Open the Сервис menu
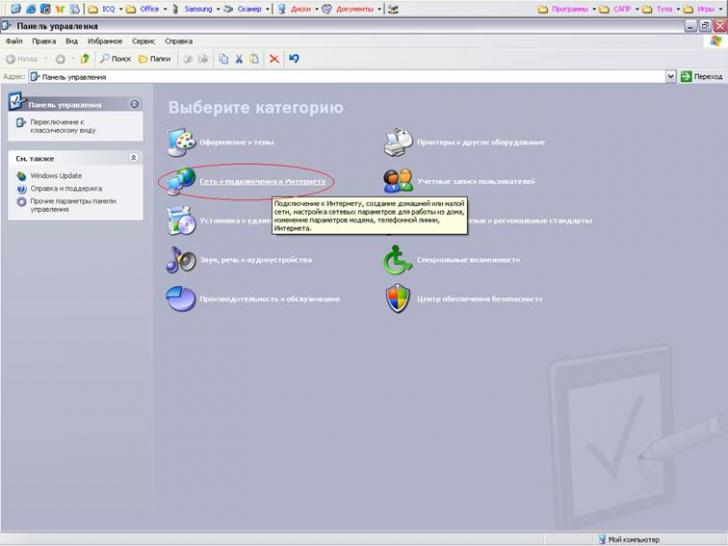The image size is (728, 546). tap(144, 42)
